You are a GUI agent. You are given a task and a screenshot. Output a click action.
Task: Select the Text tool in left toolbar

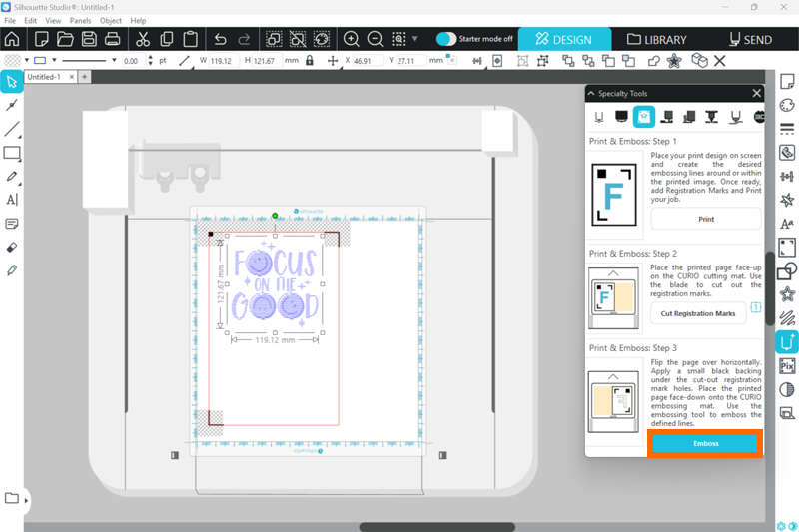12,200
